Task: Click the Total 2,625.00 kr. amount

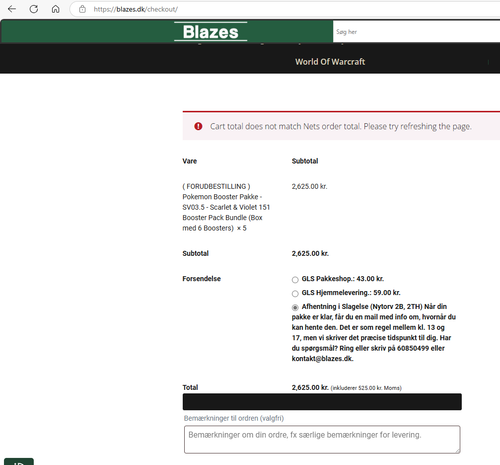Action: coord(310,387)
